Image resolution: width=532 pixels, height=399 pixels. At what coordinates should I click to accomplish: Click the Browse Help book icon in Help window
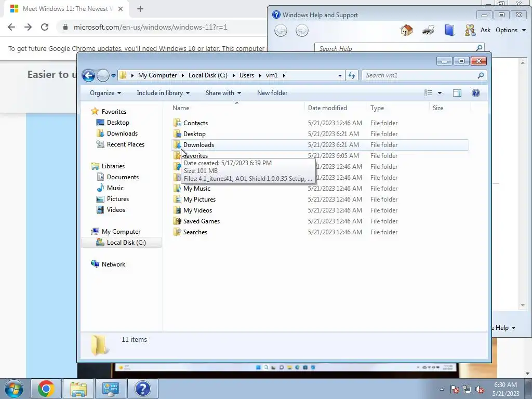[449, 30]
